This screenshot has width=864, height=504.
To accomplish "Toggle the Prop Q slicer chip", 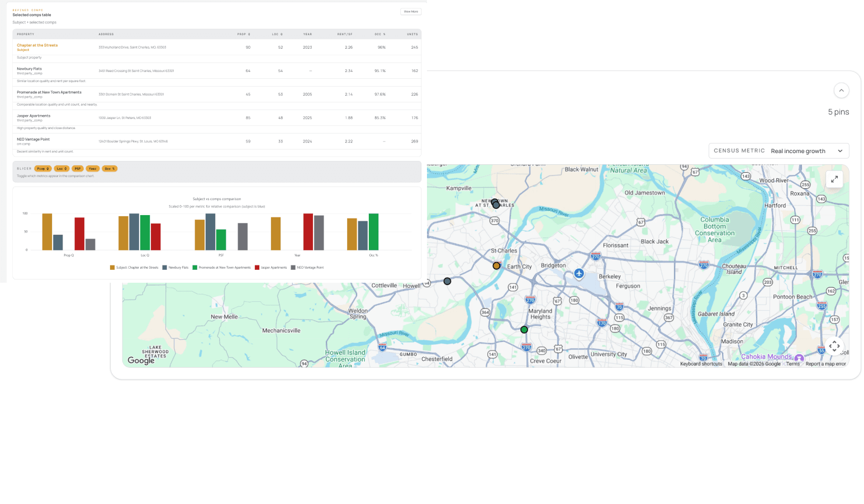I will 42,168.
